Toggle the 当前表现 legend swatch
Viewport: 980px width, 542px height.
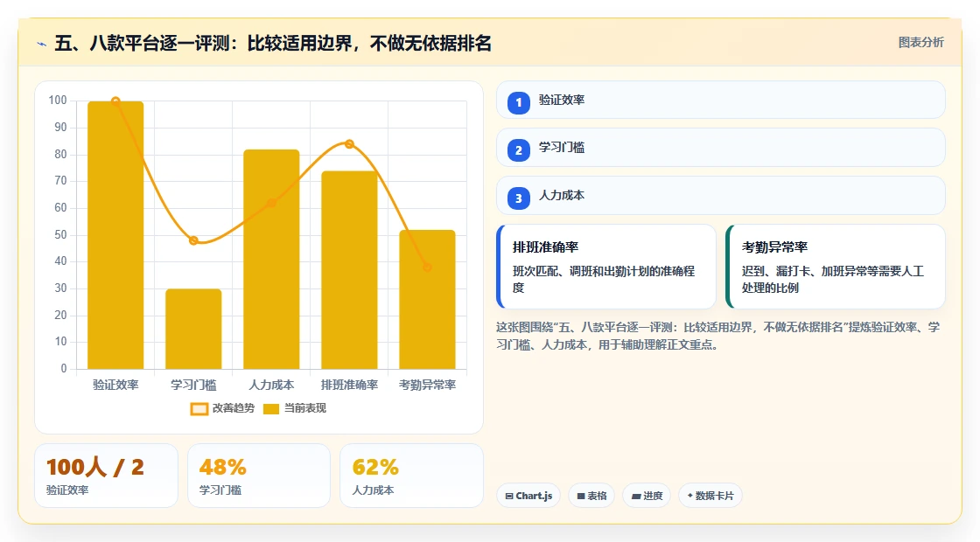(270, 409)
